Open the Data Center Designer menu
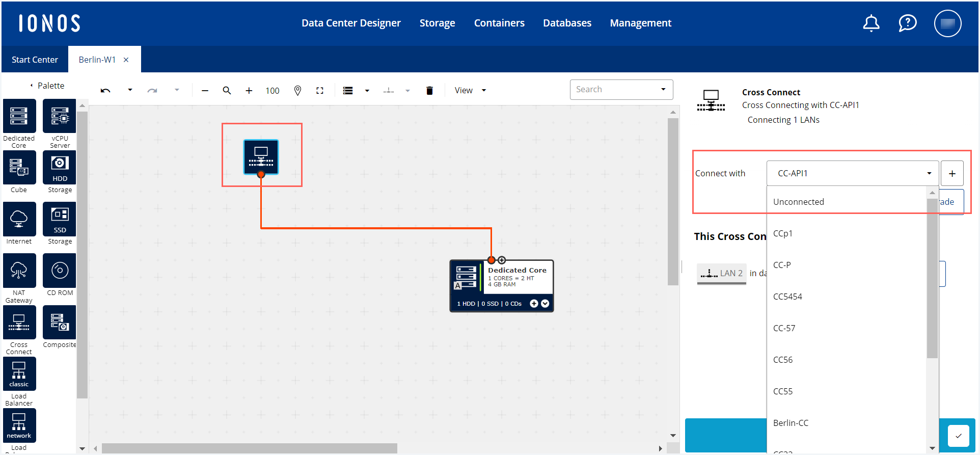The height and width of the screenshot is (455, 980). coord(351,23)
